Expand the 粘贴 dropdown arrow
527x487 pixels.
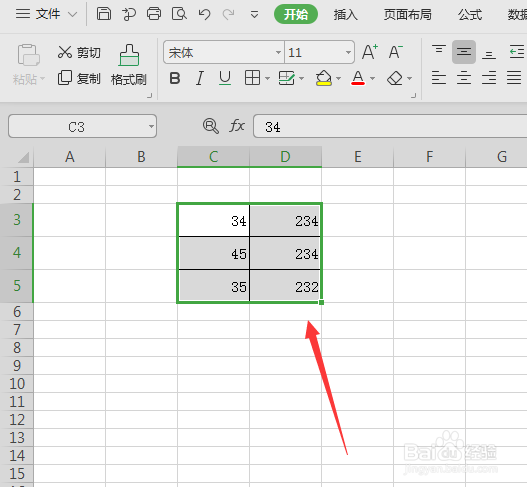(43, 79)
